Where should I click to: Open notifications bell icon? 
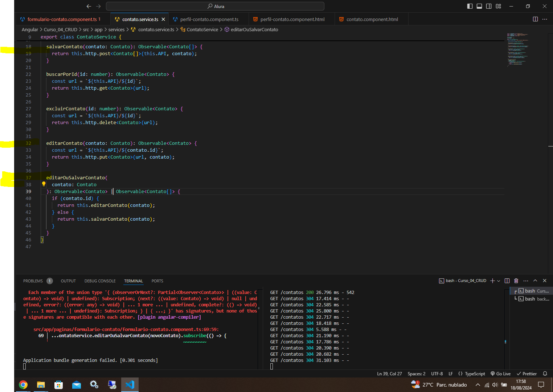pyautogui.click(x=545, y=374)
